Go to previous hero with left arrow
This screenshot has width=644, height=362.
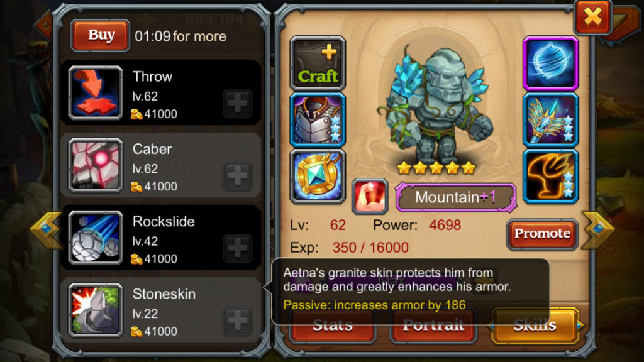click(47, 229)
